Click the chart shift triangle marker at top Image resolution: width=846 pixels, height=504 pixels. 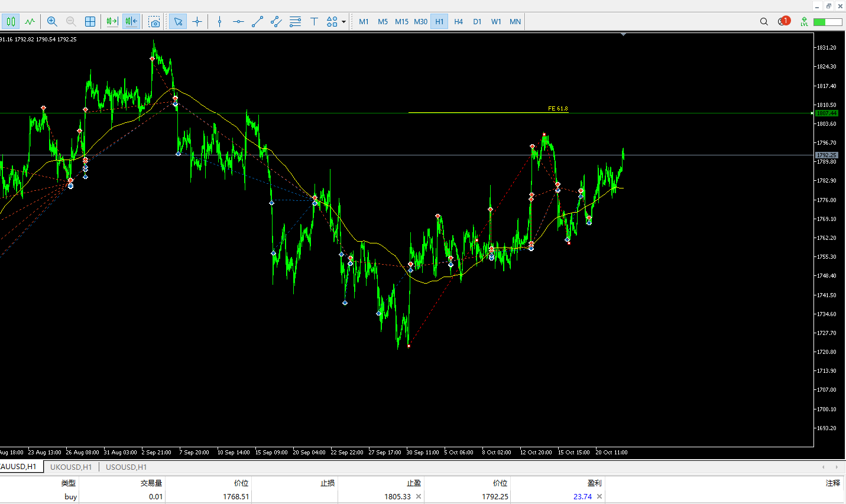[623, 35]
